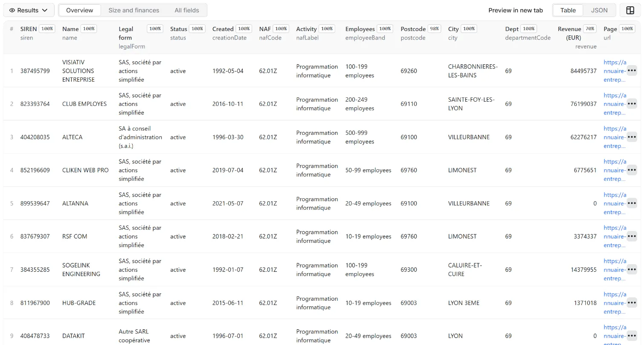
Task: Expand the Results dropdown
Action: [x=29, y=10]
